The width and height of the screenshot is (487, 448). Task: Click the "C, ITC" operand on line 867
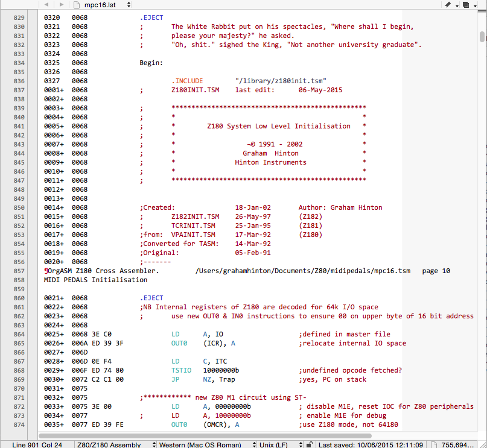click(215, 361)
